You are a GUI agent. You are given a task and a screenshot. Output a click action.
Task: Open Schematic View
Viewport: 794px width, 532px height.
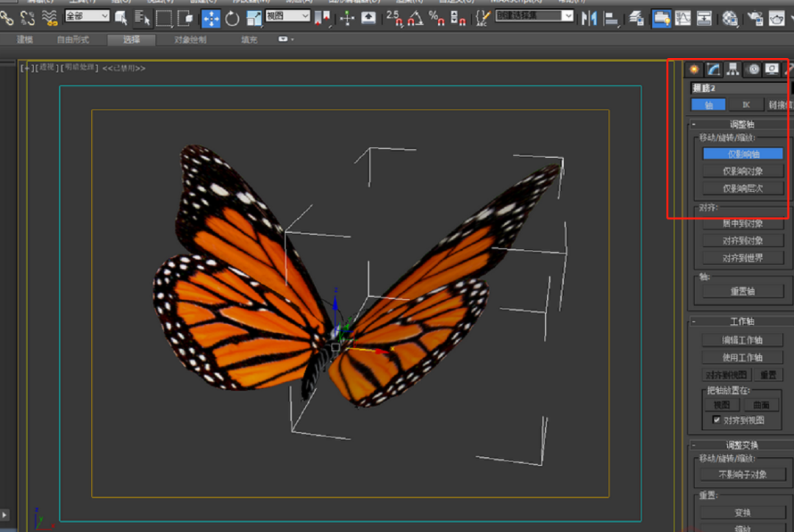(x=704, y=18)
